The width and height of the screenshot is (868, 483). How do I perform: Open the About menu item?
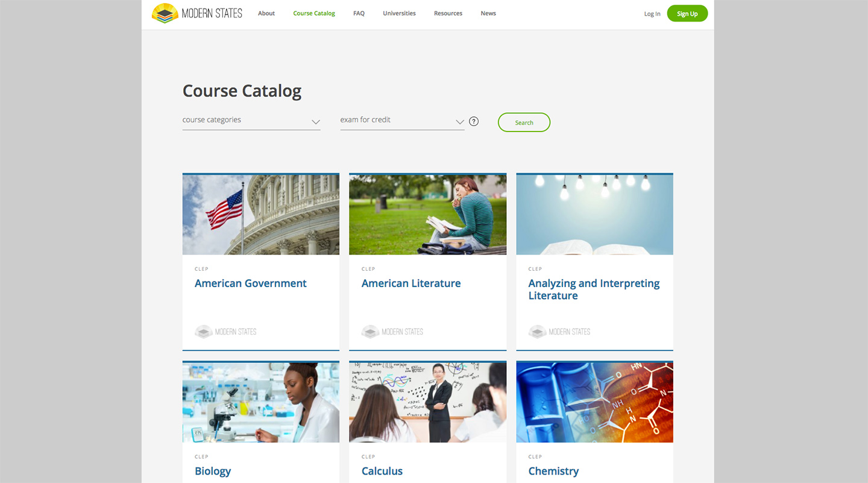[266, 13]
